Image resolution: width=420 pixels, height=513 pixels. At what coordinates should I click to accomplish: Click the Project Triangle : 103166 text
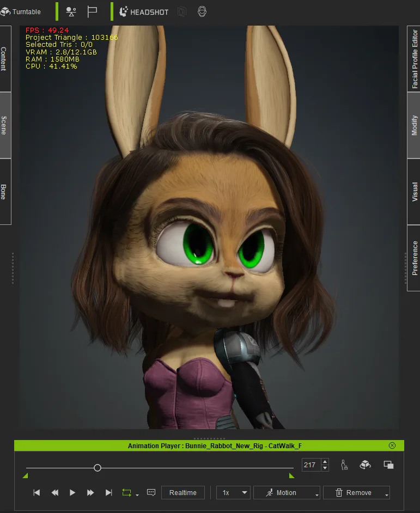[x=72, y=37]
